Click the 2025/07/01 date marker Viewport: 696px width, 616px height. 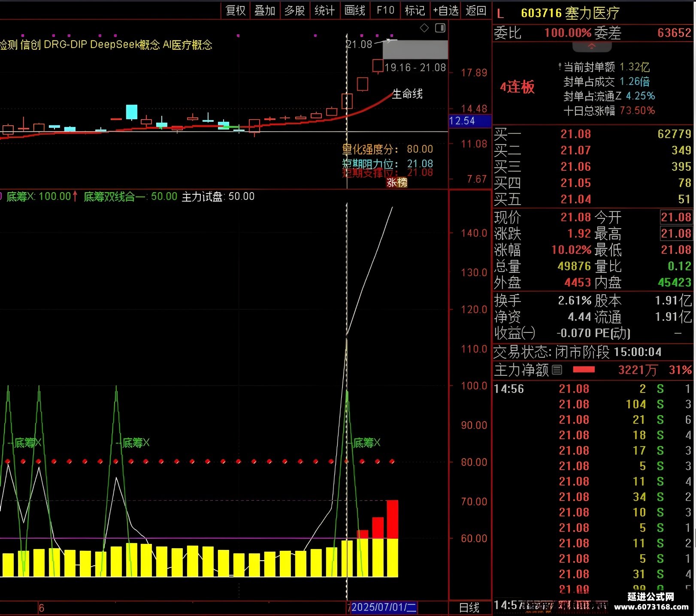click(x=384, y=607)
